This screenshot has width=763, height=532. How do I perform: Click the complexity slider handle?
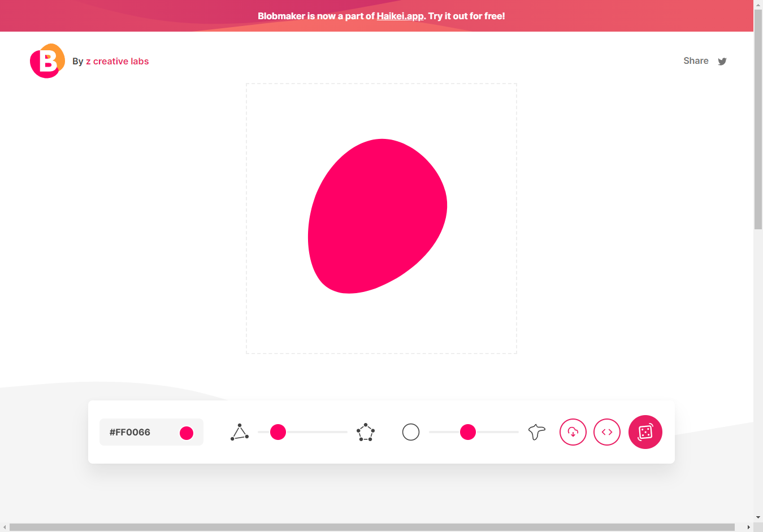click(278, 432)
